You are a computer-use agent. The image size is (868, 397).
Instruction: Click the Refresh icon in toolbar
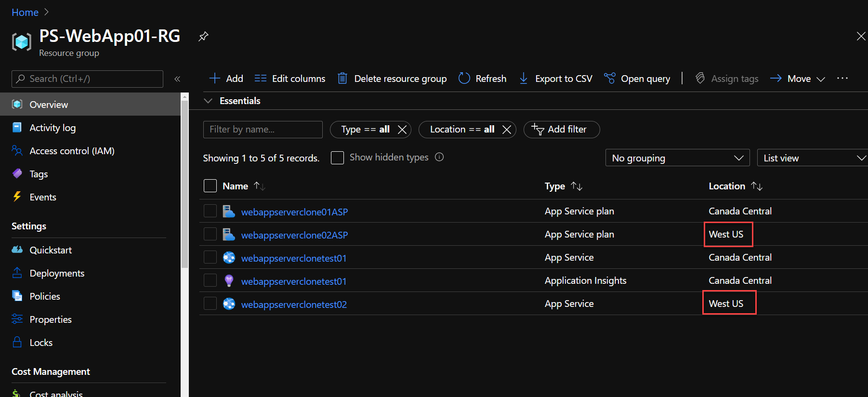[464, 79]
